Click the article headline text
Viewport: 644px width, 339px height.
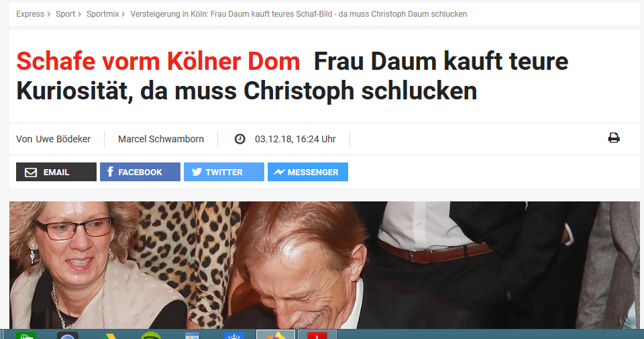[x=292, y=76]
